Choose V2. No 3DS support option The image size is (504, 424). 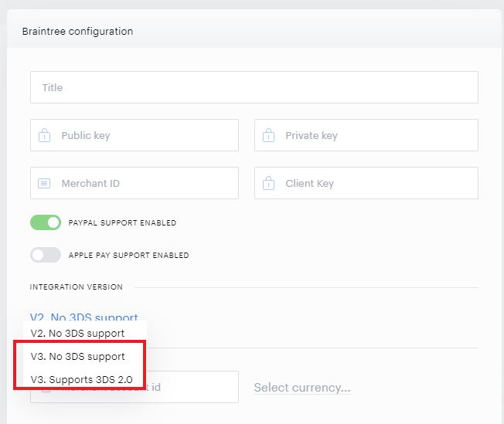pos(77,334)
